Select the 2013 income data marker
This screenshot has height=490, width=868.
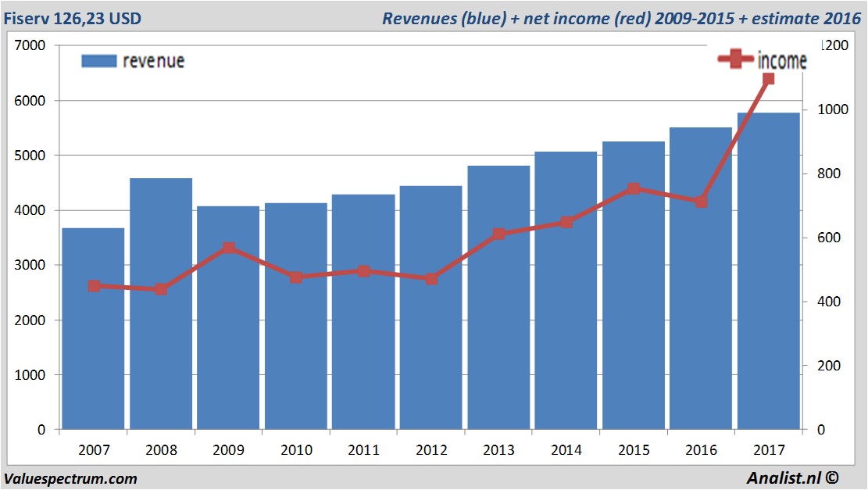(498, 234)
